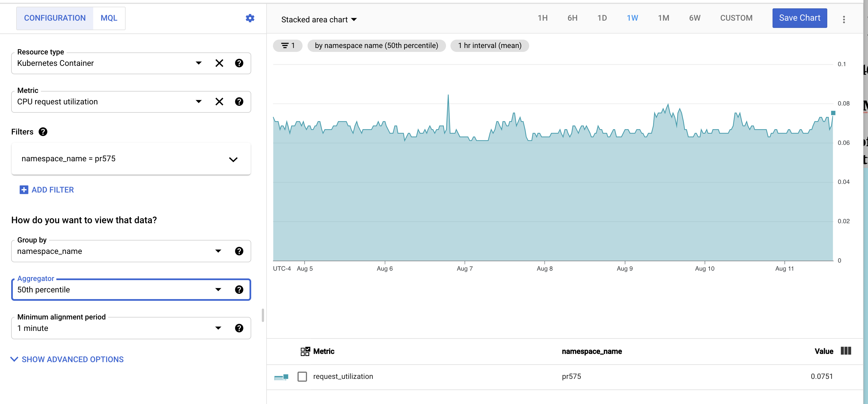Click the legend mode grid icon near Metric
This screenshot has width=868, height=404.
(x=305, y=351)
